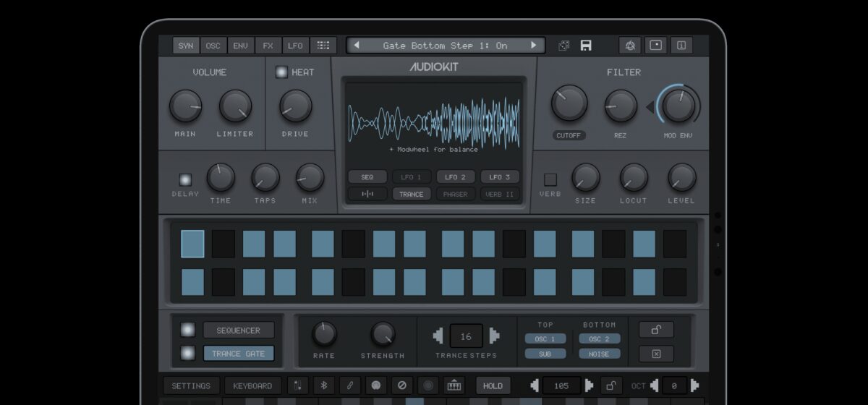The height and width of the screenshot is (405, 868).
Task: Toggle bottom-row gate step 16 (dark)
Action: (x=675, y=282)
